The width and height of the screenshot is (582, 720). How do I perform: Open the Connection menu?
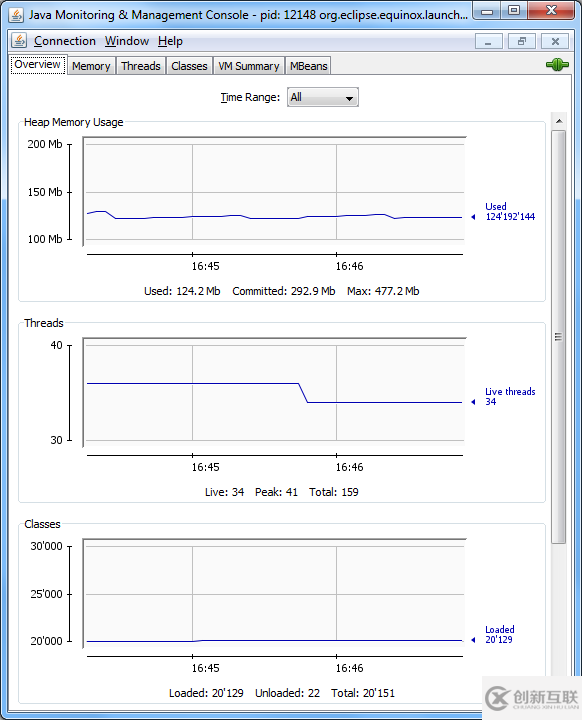point(65,41)
